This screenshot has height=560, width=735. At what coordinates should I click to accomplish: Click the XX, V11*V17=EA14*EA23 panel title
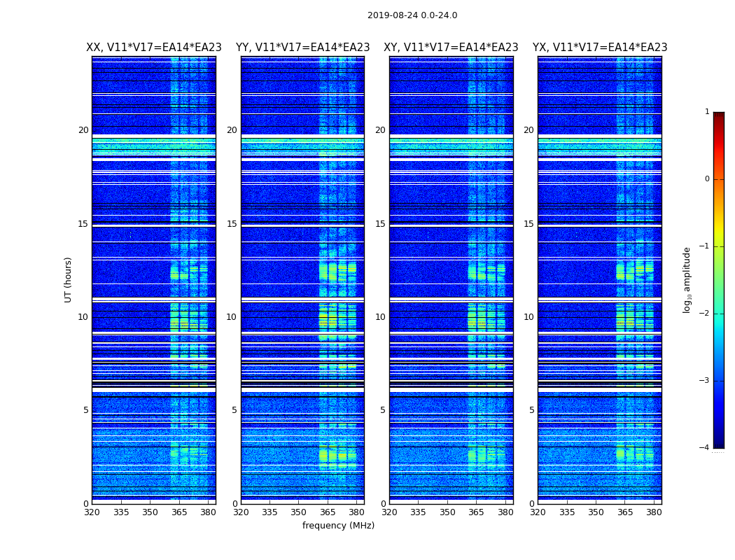(x=154, y=48)
